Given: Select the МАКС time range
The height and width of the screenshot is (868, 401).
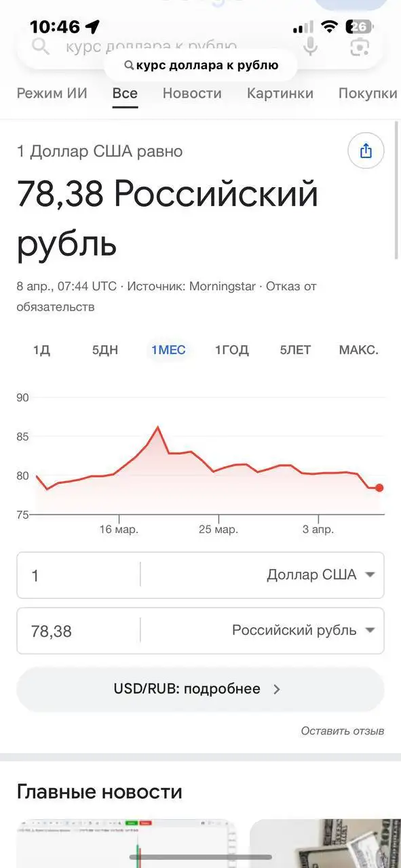Looking at the screenshot, I should (358, 350).
